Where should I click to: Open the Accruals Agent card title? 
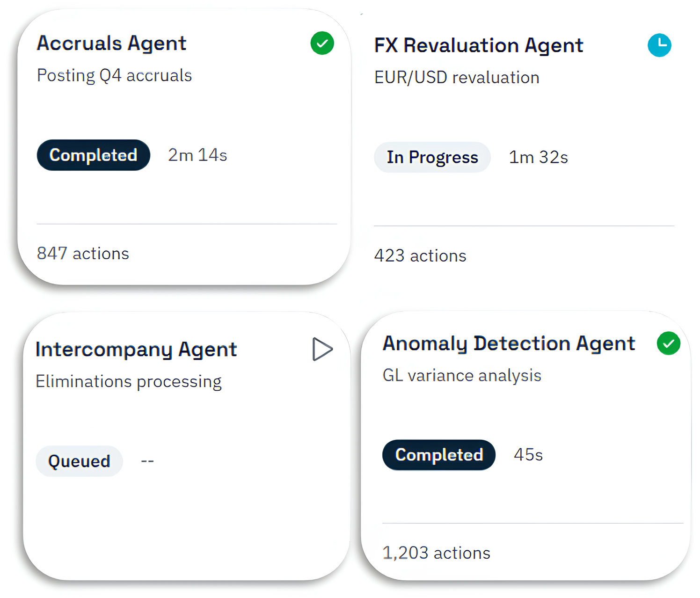pos(111,44)
